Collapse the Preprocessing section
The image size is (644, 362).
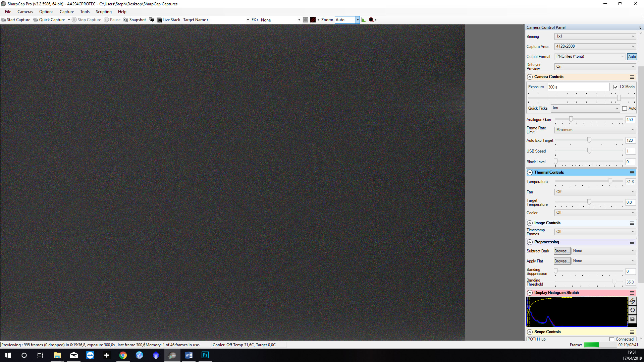pos(530,242)
